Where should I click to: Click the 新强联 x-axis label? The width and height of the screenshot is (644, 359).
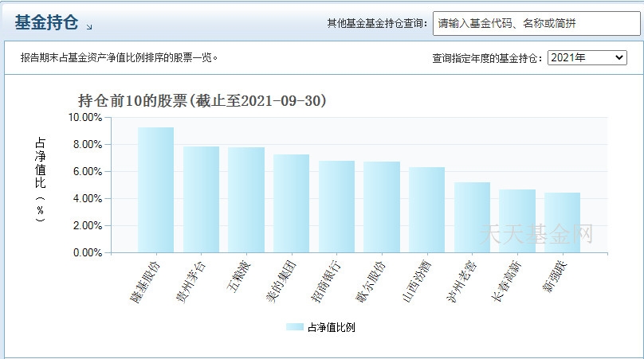point(556,275)
